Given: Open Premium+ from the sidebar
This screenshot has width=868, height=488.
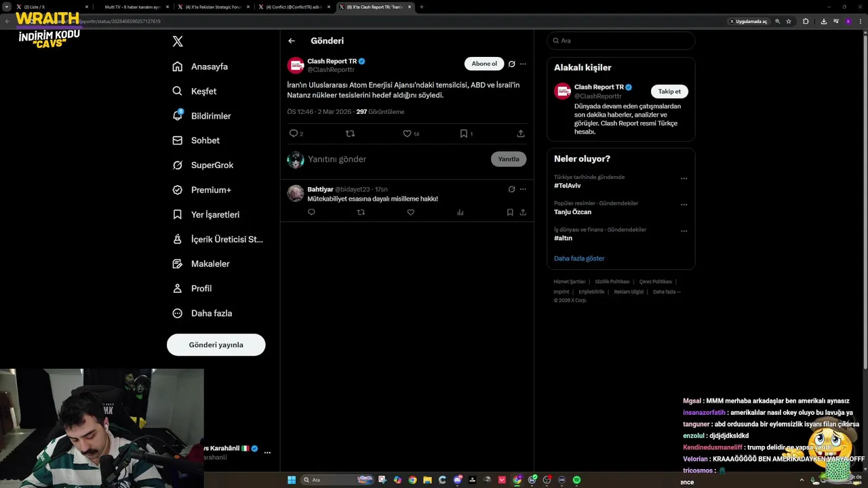Looking at the screenshot, I should point(201,190).
